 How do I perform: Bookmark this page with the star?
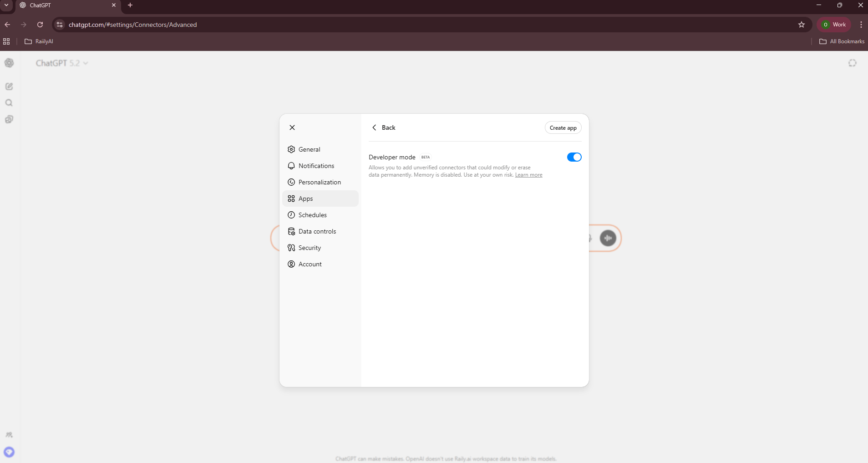click(x=802, y=25)
